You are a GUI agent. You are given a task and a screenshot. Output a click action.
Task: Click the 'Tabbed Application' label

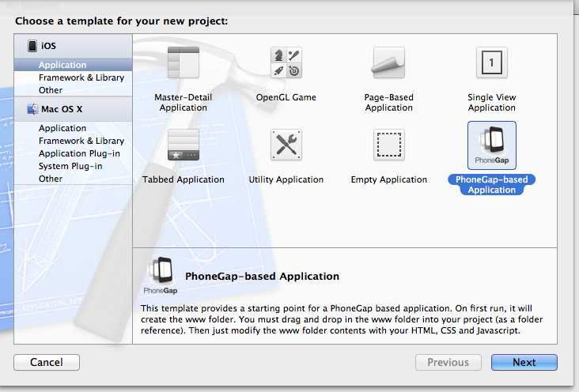pyautogui.click(x=184, y=179)
